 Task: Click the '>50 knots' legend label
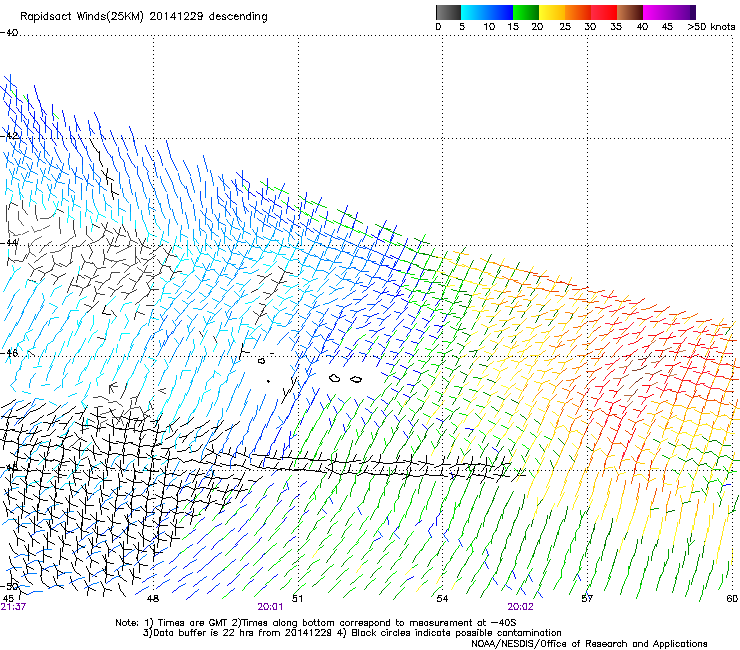(x=711, y=27)
